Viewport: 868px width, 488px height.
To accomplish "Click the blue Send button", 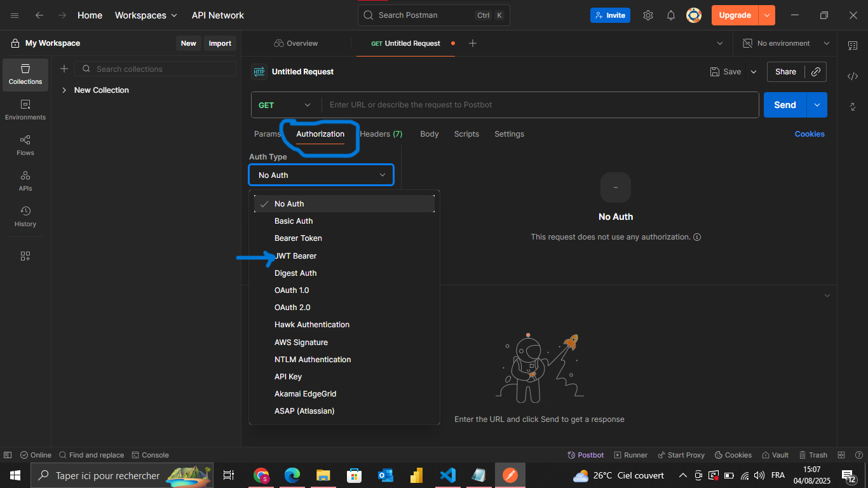I will (785, 105).
